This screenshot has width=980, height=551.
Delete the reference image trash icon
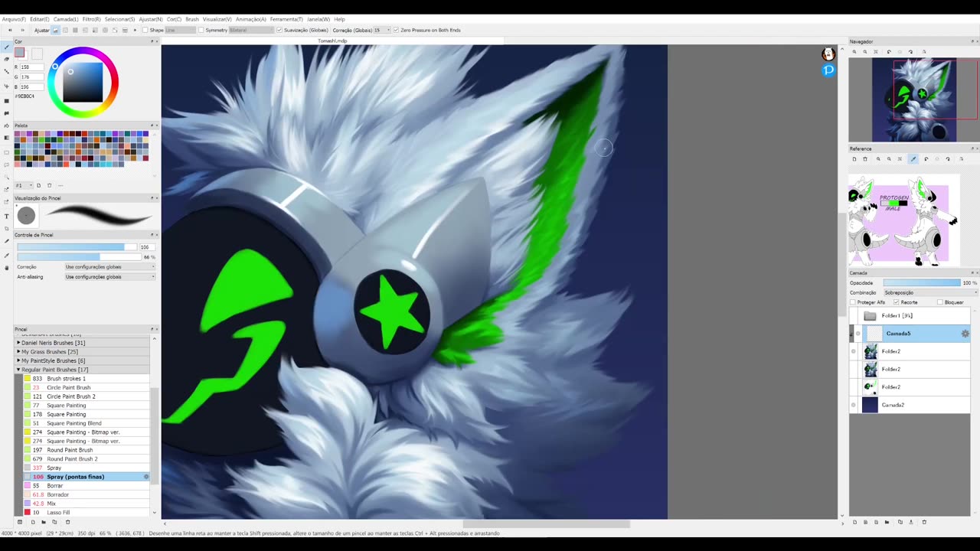(865, 159)
